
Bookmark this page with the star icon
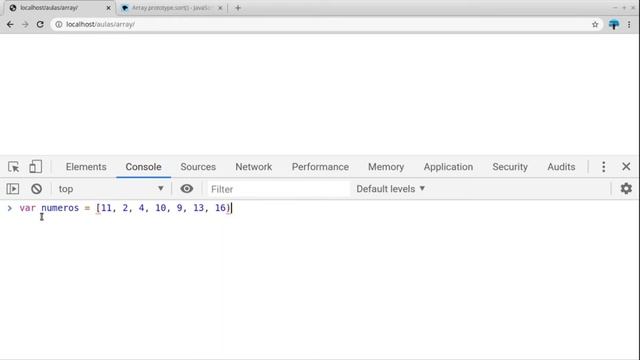pos(595,24)
